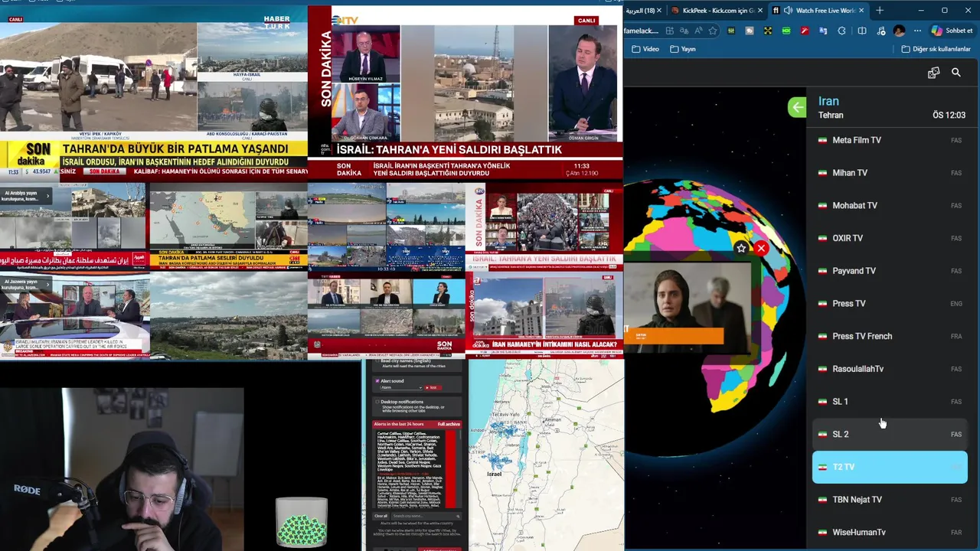The image size is (980, 551).
Task: Select the Press TV channel
Action: [x=890, y=304]
